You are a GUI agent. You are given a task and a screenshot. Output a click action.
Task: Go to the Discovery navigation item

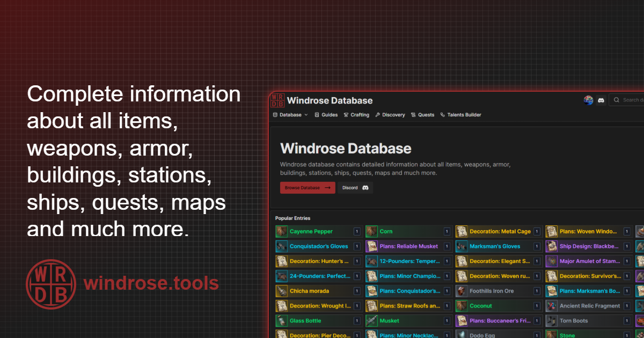[390, 115]
